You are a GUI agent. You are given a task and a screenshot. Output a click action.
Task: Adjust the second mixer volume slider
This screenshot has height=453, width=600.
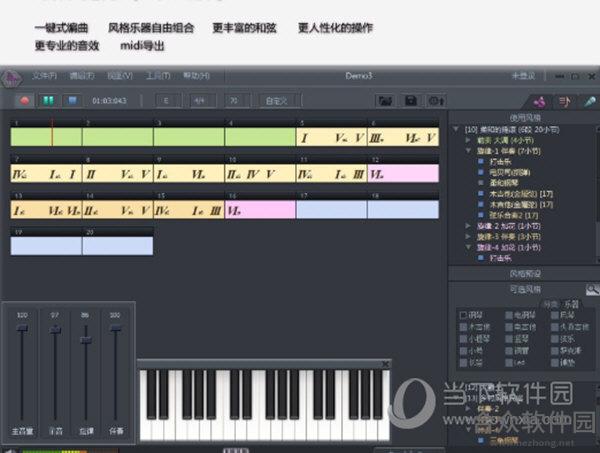(x=55, y=329)
